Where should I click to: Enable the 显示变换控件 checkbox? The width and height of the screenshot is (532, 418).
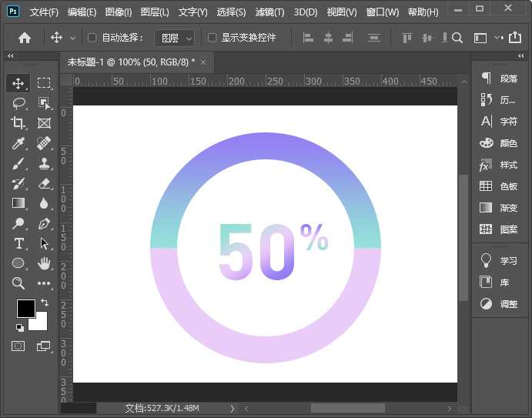click(x=212, y=37)
